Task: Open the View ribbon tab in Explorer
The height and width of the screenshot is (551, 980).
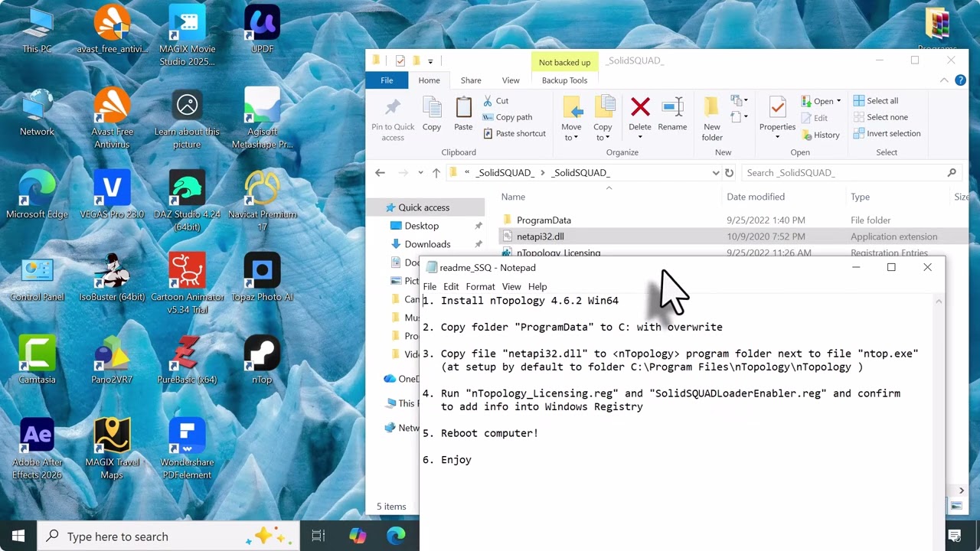Action: (511, 80)
